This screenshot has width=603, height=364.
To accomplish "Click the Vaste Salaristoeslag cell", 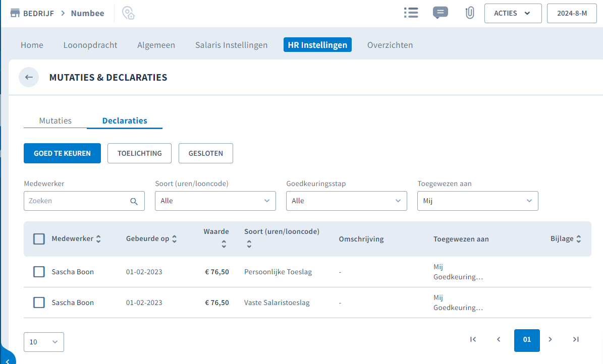I will point(277,302).
